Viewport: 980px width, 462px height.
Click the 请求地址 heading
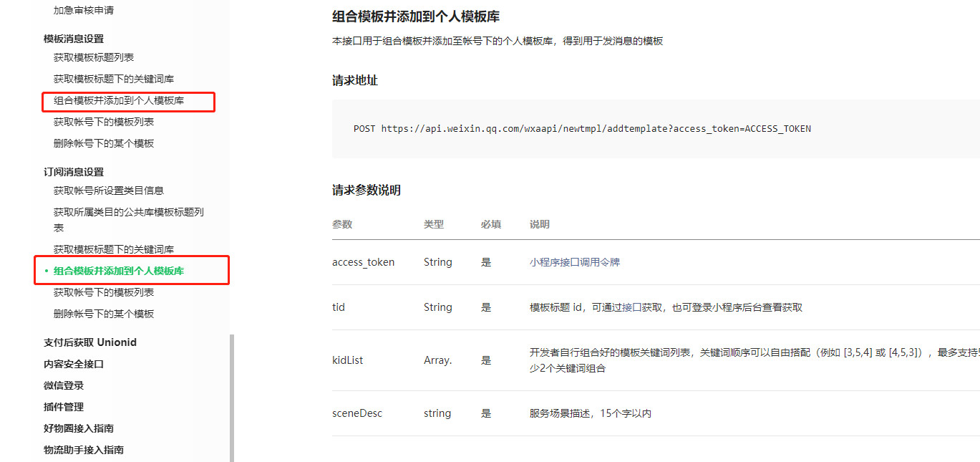[355, 81]
